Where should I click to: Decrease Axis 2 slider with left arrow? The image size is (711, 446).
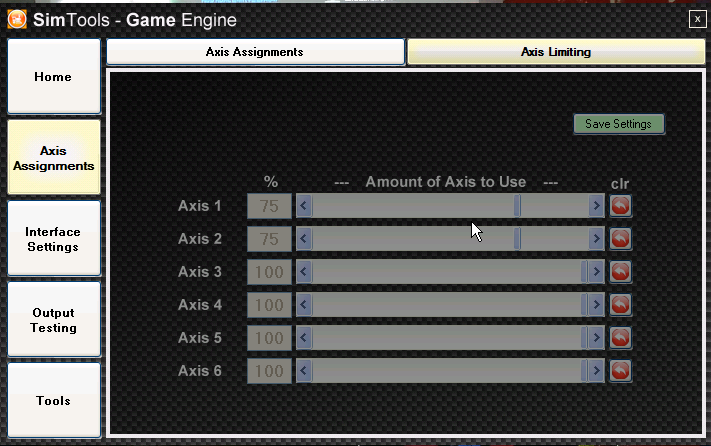pos(304,239)
